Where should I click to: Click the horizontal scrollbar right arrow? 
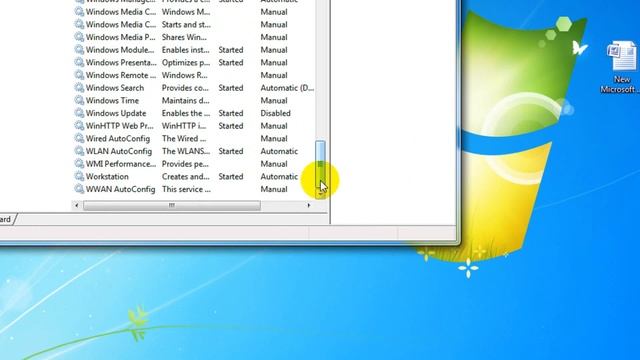coord(309,205)
